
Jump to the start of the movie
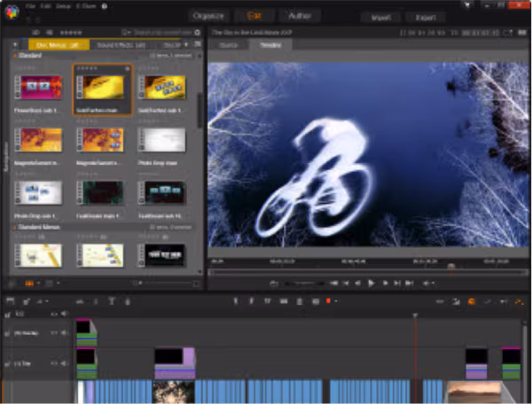[334, 283]
